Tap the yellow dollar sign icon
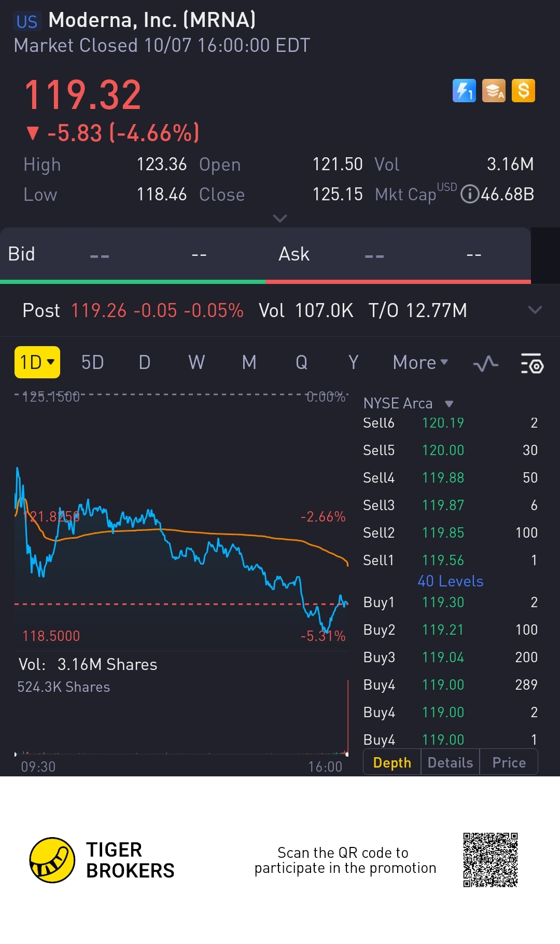This screenshot has height=944, width=560. [523, 91]
